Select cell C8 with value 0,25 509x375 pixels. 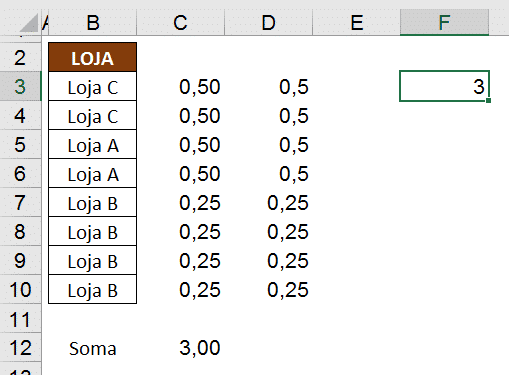tap(180, 231)
